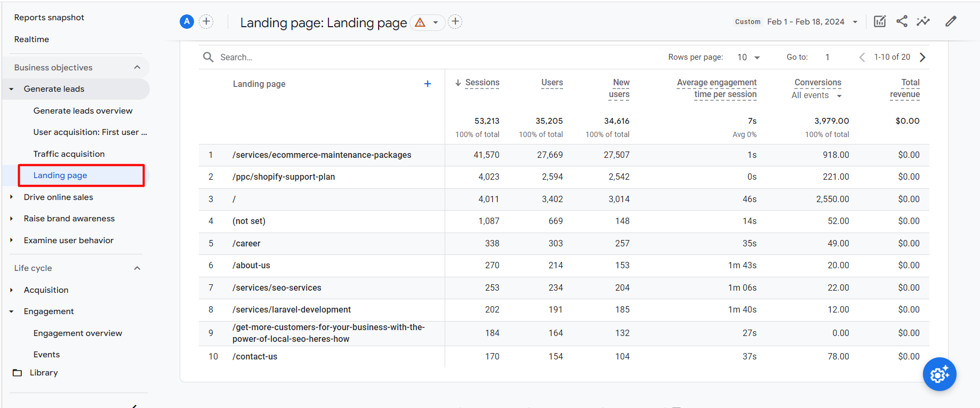The height and width of the screenshot is (408, 980).
Task: Customize report using the pencil icon
Action: (951, 21)
